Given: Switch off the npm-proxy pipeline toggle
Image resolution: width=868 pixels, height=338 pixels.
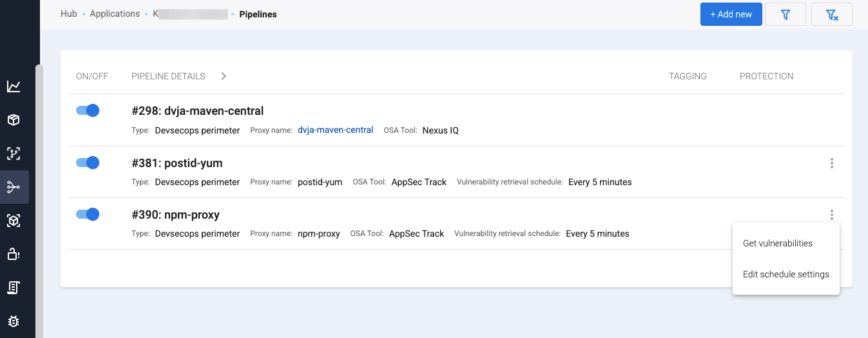Looking at the screenshot, I should (88, 214).
